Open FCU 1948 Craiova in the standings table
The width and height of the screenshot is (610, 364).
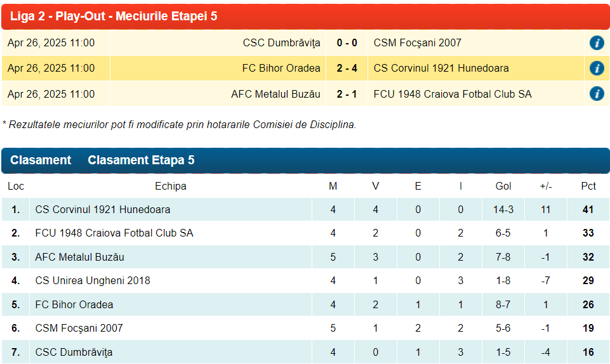tap(114, 233)
